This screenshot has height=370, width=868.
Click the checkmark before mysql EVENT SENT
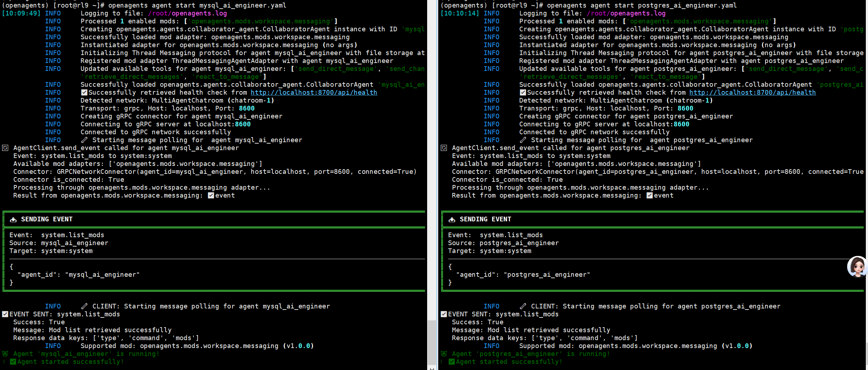pos(5,314)
